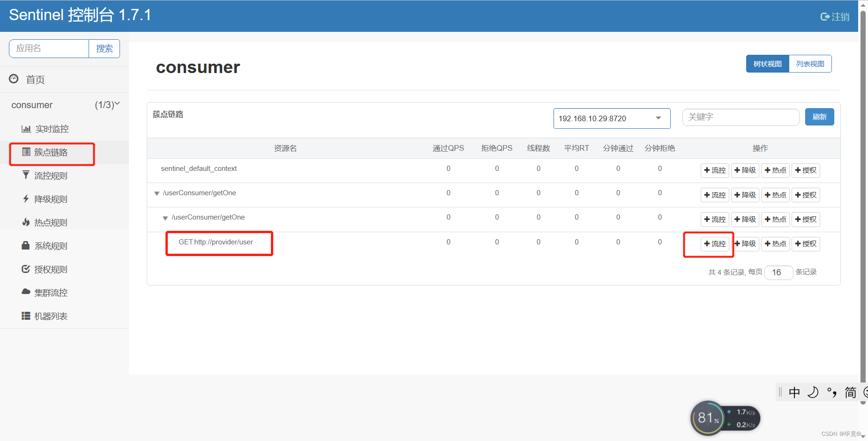Add 流控 for nested /userConsumer/getOne row
Viewport: 868px width, 441px height.
coord(715,219)
